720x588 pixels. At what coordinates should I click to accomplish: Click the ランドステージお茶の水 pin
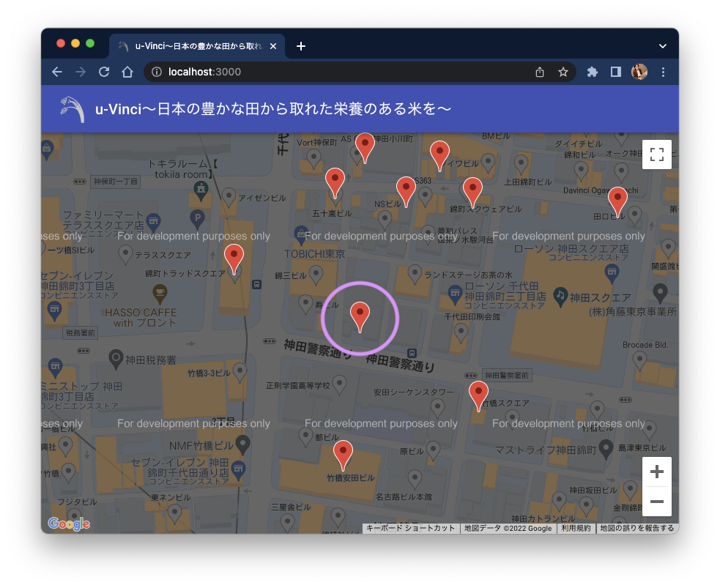pyautogui.click(x=415, y=274)
